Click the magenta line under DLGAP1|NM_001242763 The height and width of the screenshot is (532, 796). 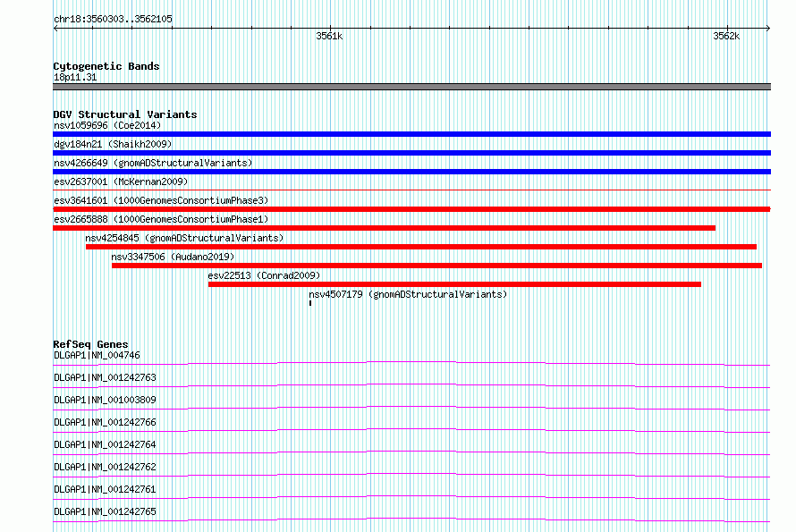411,385
